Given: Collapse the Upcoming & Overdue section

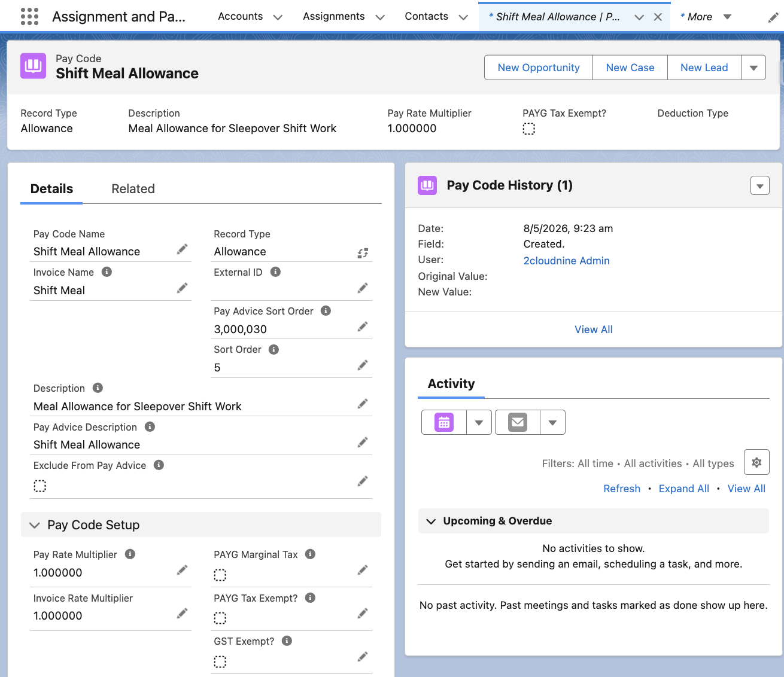Looking at the screenshot, I should tap(431, 522).
